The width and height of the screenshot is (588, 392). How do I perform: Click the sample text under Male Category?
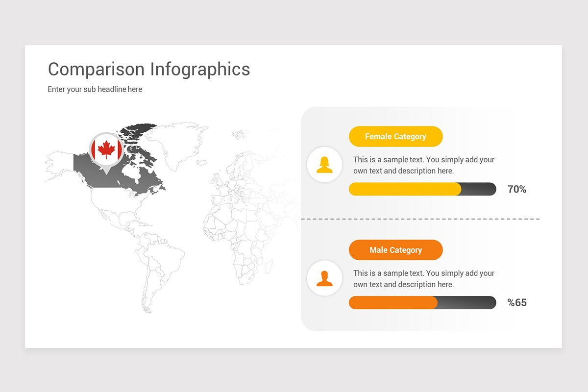(424, 279)
